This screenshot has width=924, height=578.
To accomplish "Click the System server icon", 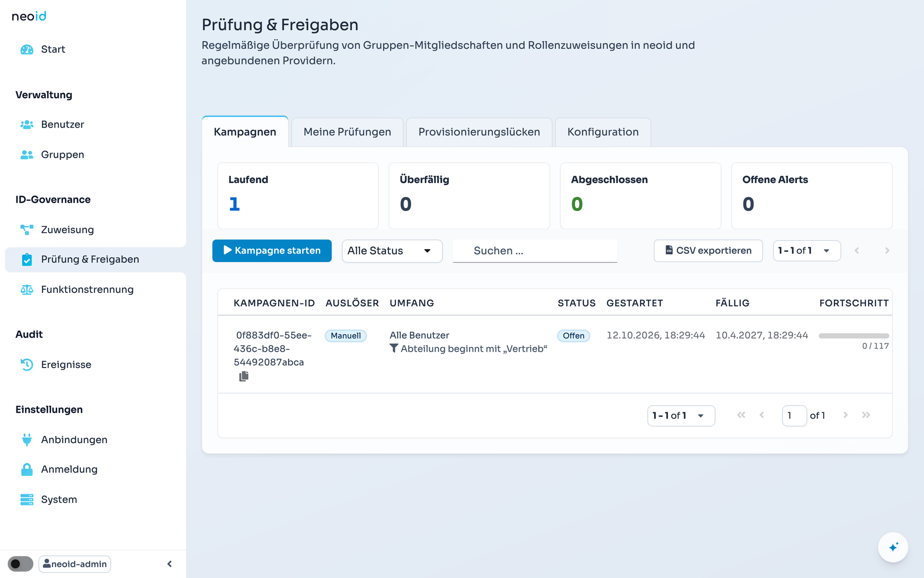I will pyautogui.click(x=27, y=499).
